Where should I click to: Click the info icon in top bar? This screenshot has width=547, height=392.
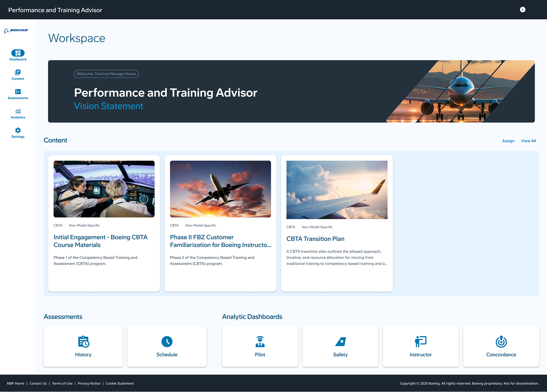pos(522,10)
